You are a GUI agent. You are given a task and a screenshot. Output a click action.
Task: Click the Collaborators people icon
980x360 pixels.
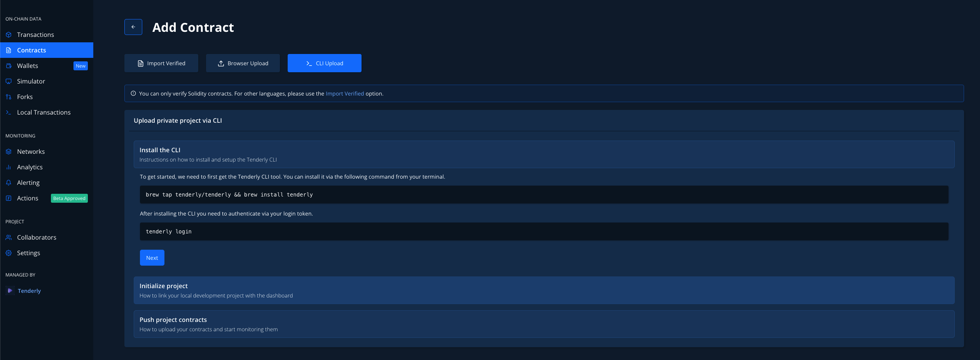point(9,237)
